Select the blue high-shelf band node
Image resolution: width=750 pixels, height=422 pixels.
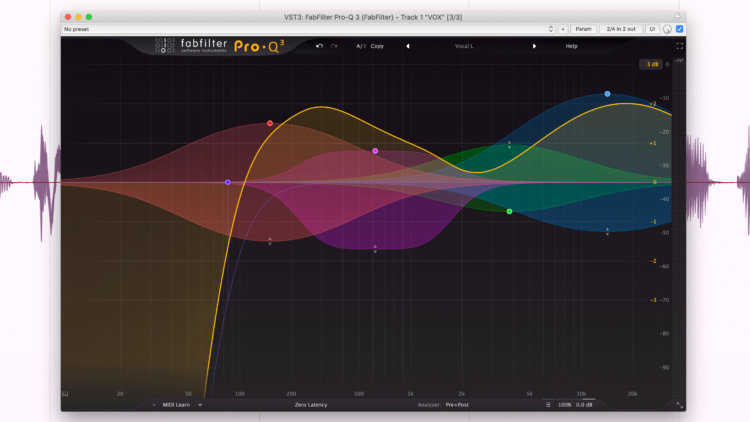[x=607, y=94]
